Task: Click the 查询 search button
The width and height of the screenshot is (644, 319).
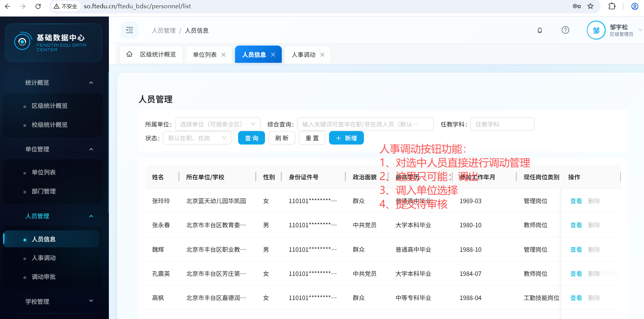Action: [x=251, y=138]
